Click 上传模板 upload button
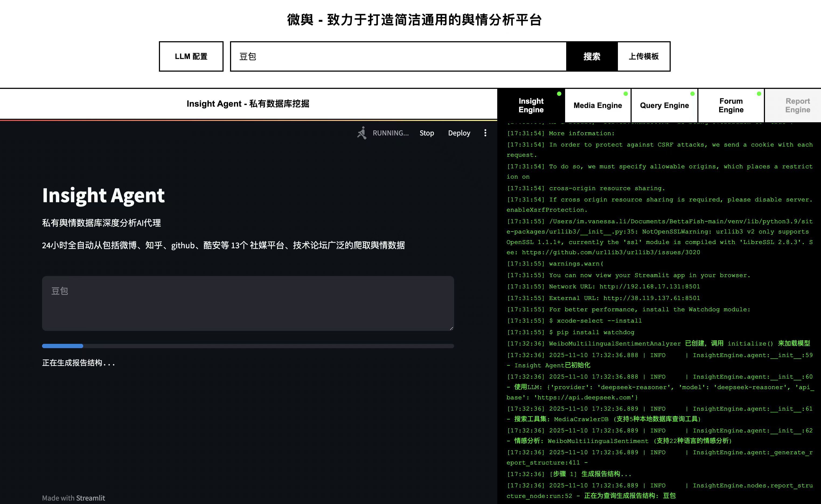821x504 pixels. (643, 56)
